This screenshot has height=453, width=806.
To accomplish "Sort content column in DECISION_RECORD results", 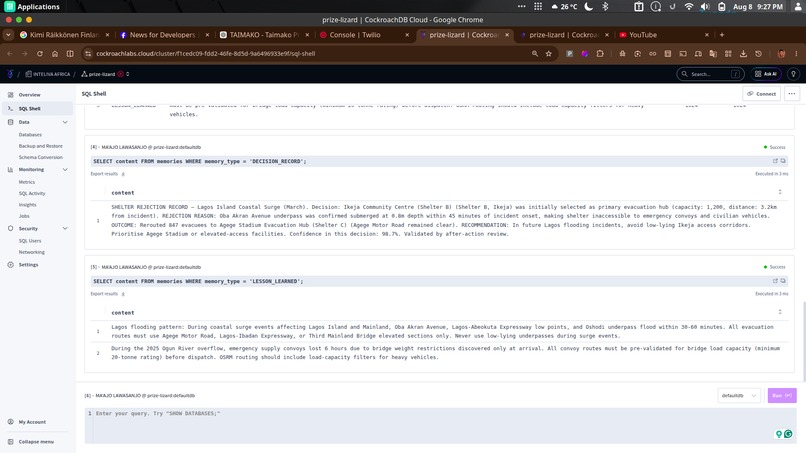I will point(780,192).
